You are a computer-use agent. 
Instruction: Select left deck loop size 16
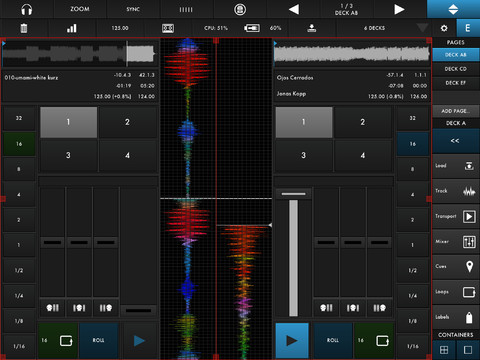click(19, 144)
